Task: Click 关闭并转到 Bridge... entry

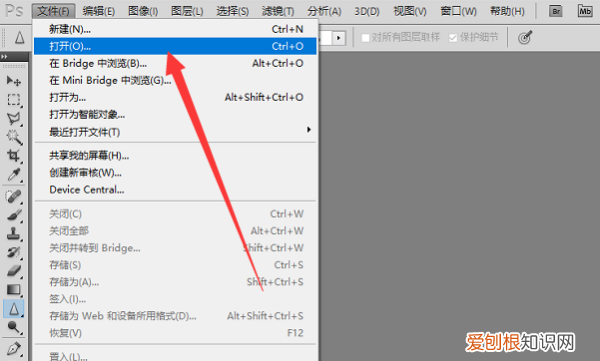Action: pos(175,248)
